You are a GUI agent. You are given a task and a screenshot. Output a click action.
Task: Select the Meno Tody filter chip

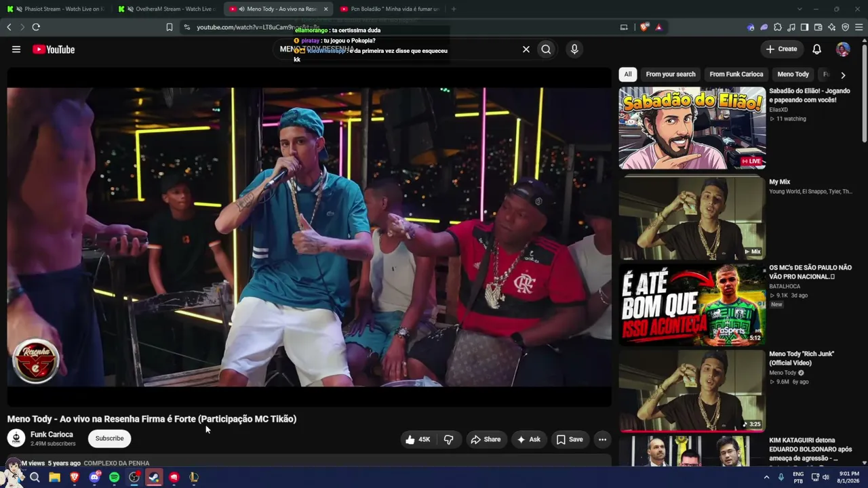click(x=793, y=75)
